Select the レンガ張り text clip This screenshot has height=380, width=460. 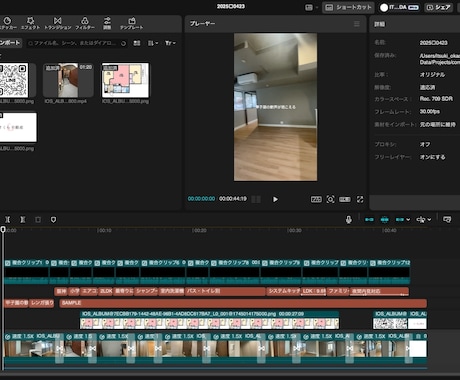coord(42,303)
